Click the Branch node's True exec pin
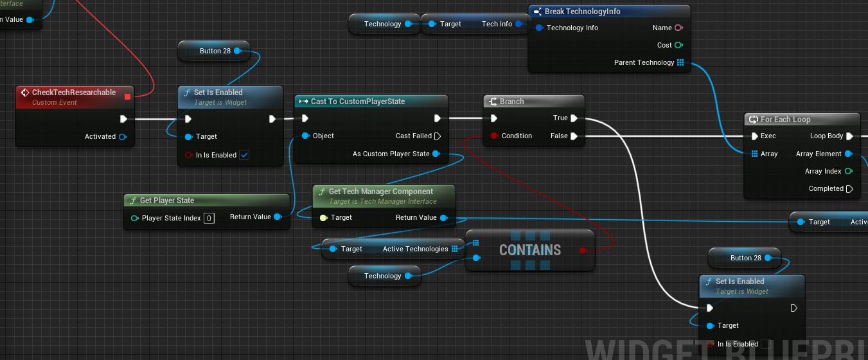 (574, 118)
